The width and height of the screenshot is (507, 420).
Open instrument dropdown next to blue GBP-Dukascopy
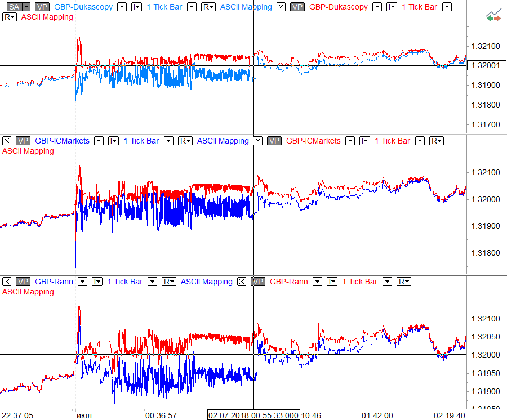point(122,7)
